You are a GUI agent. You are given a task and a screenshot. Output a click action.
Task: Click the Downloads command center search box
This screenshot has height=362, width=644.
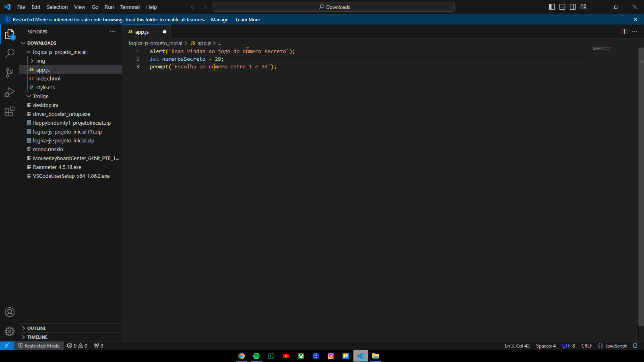334,7
